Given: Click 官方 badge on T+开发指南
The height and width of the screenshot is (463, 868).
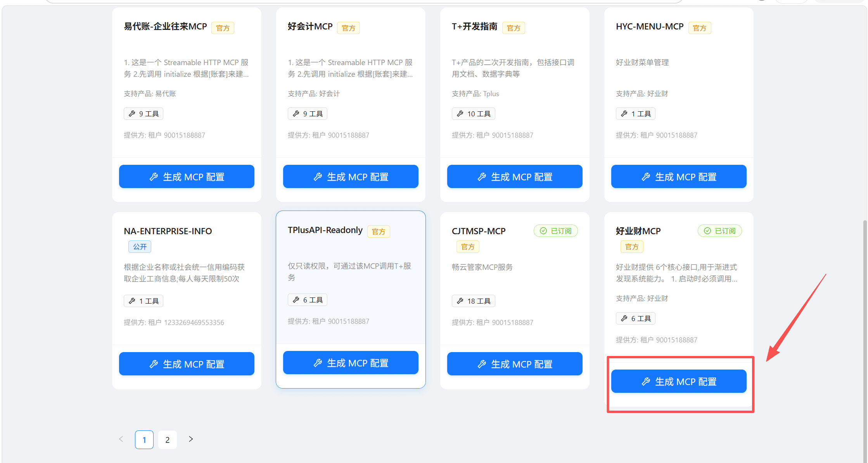Looking at the screenshot, I should pos(514,28).
